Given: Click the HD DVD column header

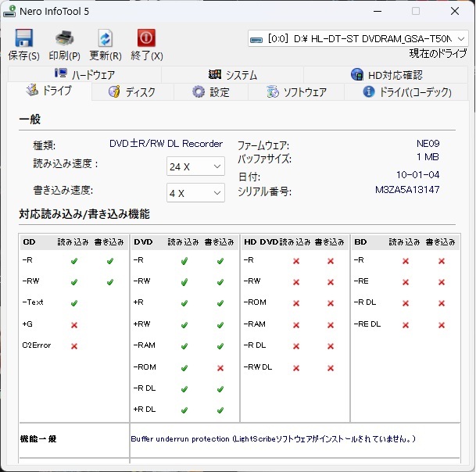Looking at the screenshot, I should pyautogui.click(x=261, y=242).
